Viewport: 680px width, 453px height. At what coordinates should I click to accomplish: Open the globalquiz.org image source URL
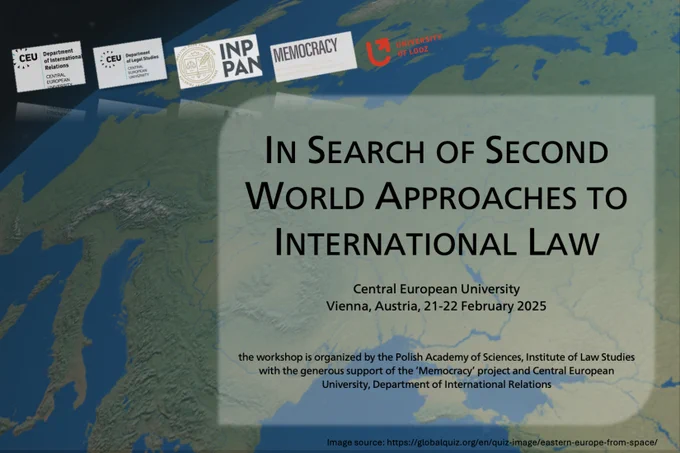point(522,442)
